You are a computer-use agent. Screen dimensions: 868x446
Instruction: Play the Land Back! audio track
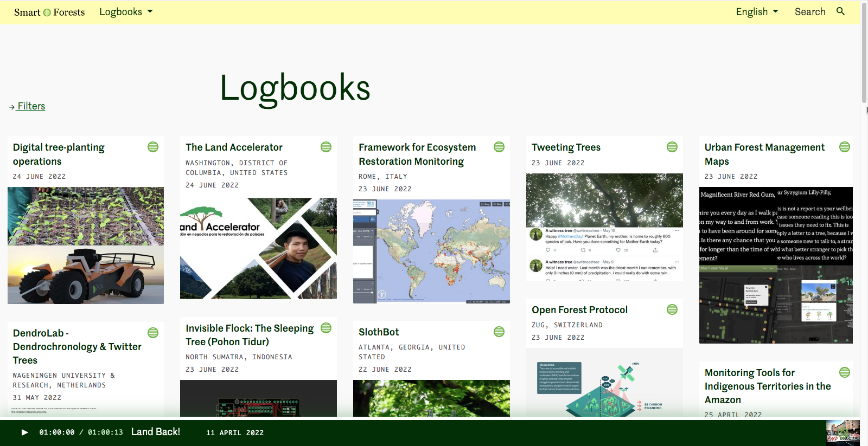tap(24, 432)
